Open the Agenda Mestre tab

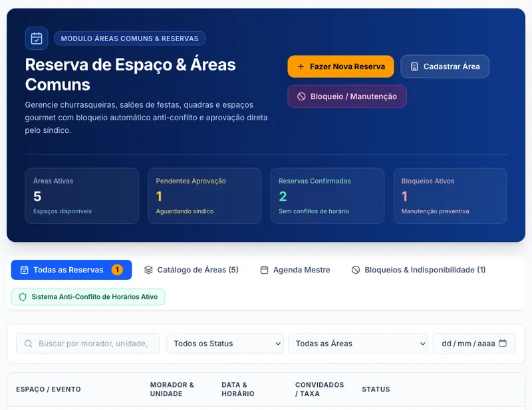295,270
